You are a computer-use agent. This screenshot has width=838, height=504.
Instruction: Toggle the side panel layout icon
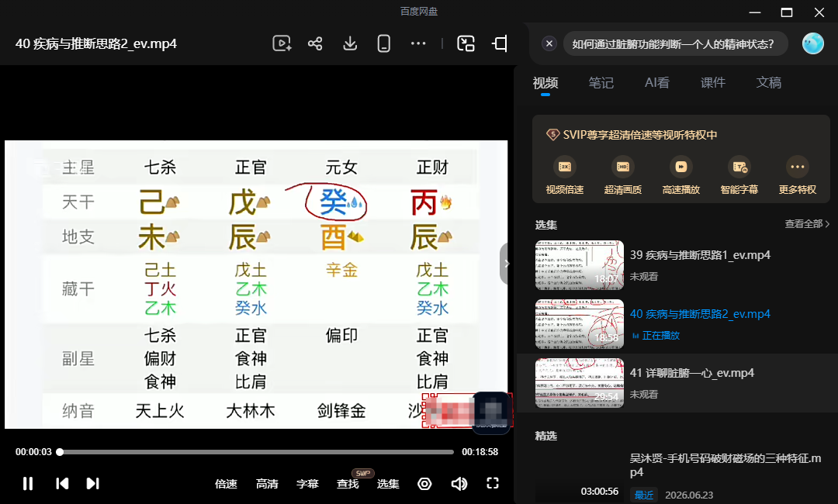(x=500, y=43)
